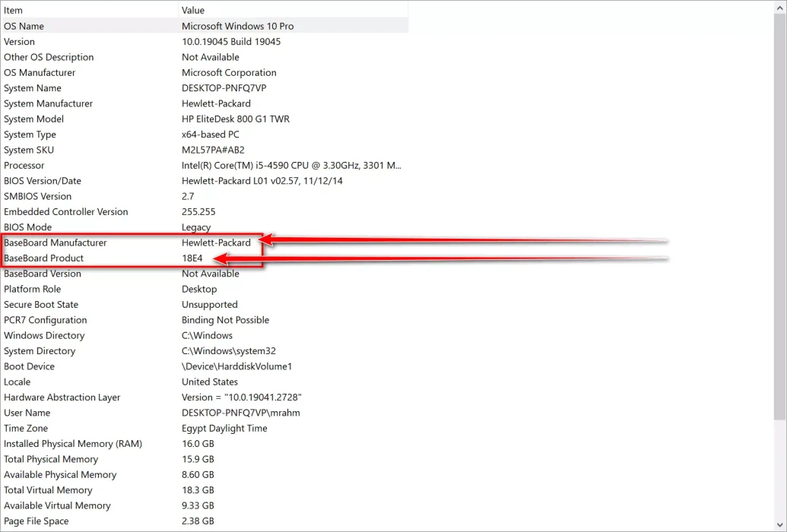Select the System Name row
This screenshot has width=787, height=532.
205,88
